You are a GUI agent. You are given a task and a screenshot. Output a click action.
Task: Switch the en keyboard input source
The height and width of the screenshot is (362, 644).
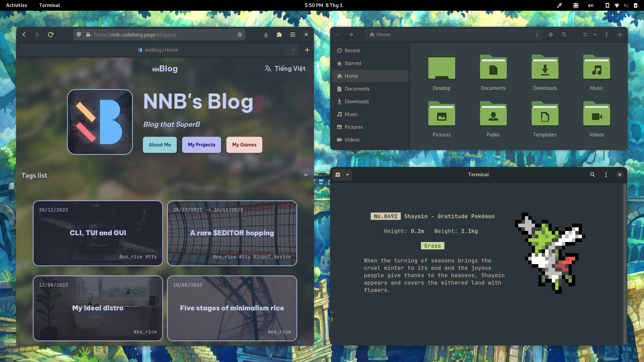coord(591,5)
